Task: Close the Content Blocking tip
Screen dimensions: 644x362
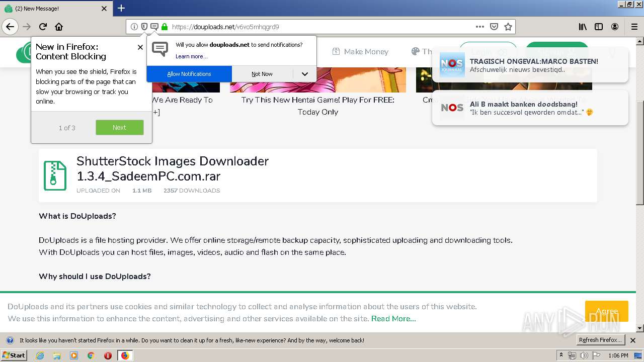Action: (x=140, y=47)
